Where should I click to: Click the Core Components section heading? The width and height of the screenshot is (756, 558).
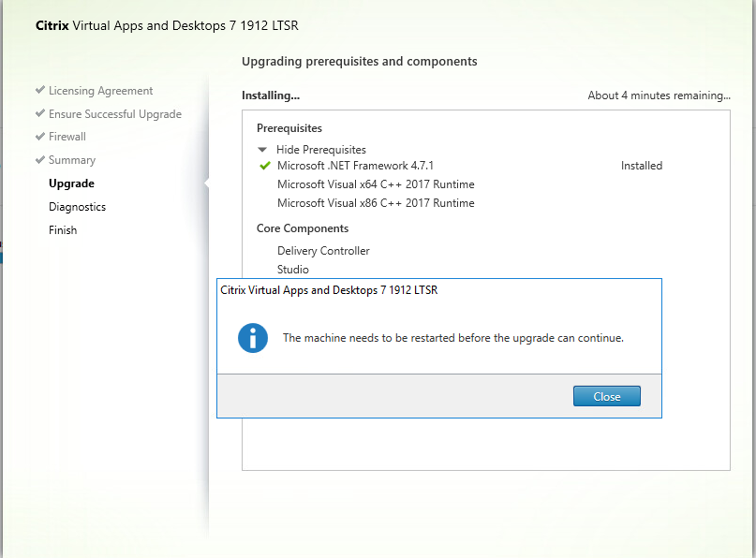[303, 228]
